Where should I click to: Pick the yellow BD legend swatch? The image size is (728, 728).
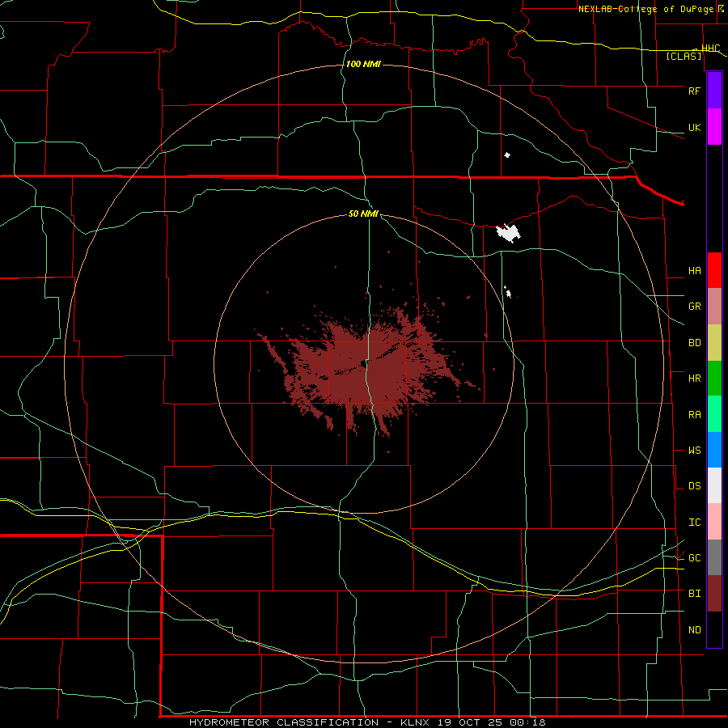[714, 343]
